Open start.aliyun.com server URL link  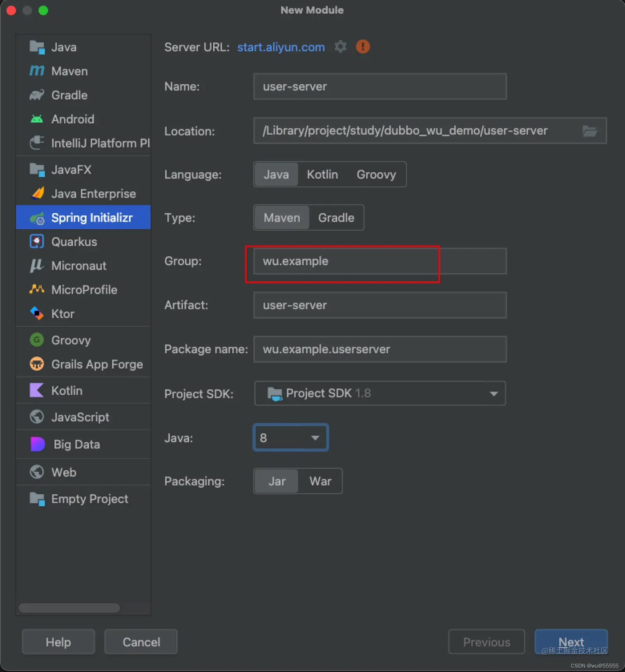281,47
